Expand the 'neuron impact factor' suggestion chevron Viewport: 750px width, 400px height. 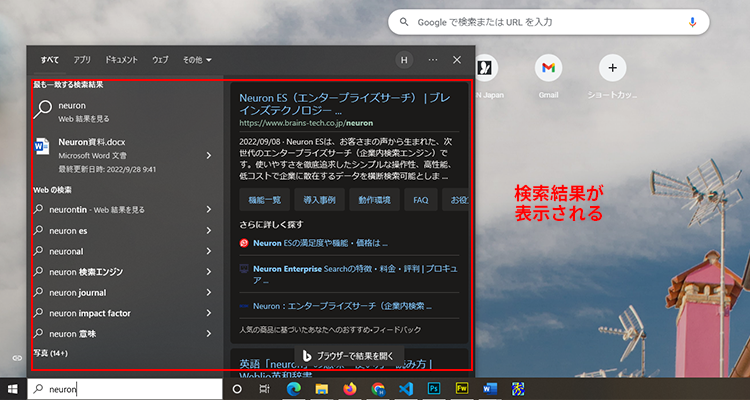pyautogui.click(x=208, y=313)
